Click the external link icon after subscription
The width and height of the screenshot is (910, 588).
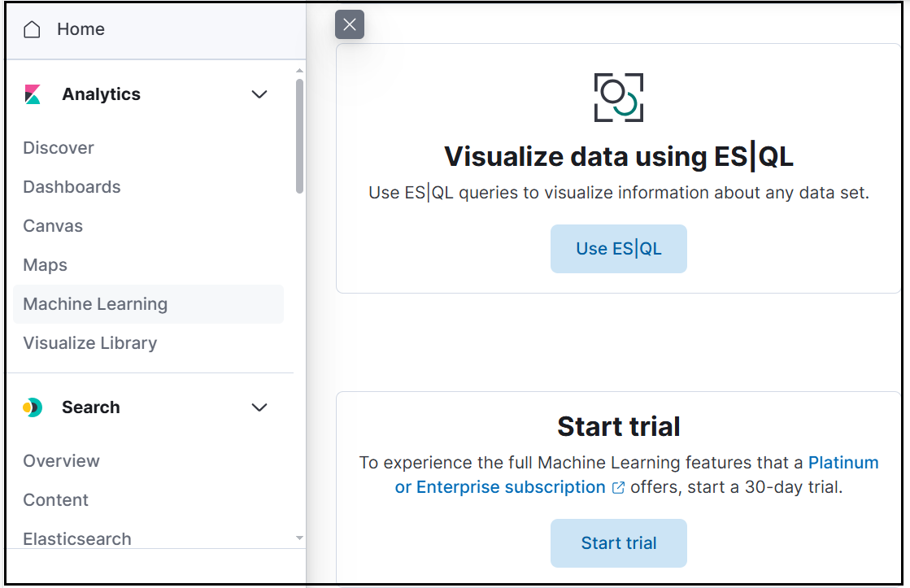pyautogui.click(x=619, y=488)
